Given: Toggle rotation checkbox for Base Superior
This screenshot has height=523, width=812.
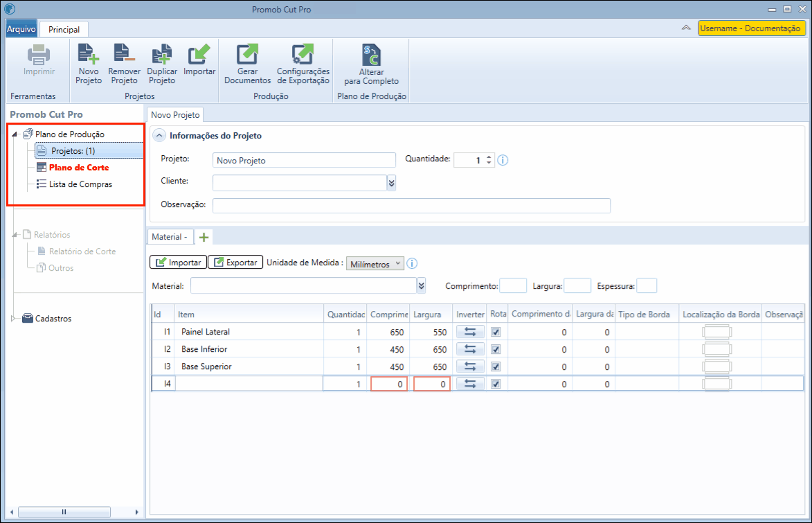Looking at the screenshot, I should [496, 366].
